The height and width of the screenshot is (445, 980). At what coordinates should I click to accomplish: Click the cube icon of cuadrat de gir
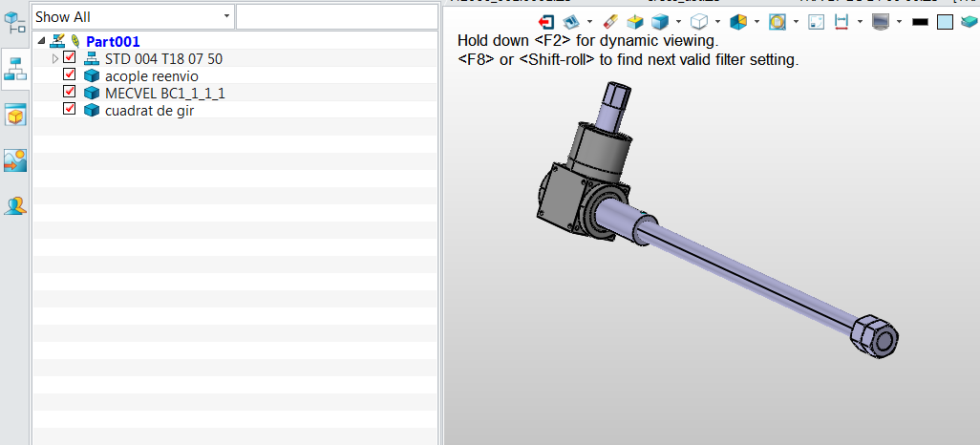click(x=92, y=110)
